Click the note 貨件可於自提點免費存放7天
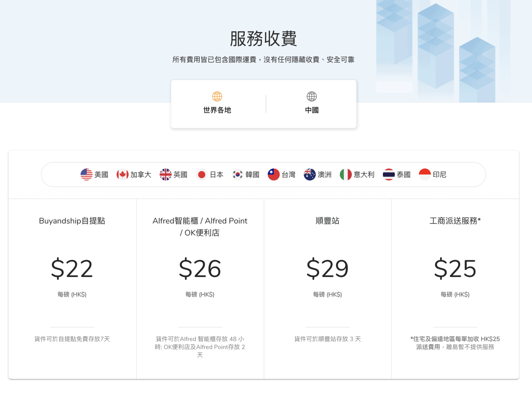The image size is (532, 394). pos(72,339)
